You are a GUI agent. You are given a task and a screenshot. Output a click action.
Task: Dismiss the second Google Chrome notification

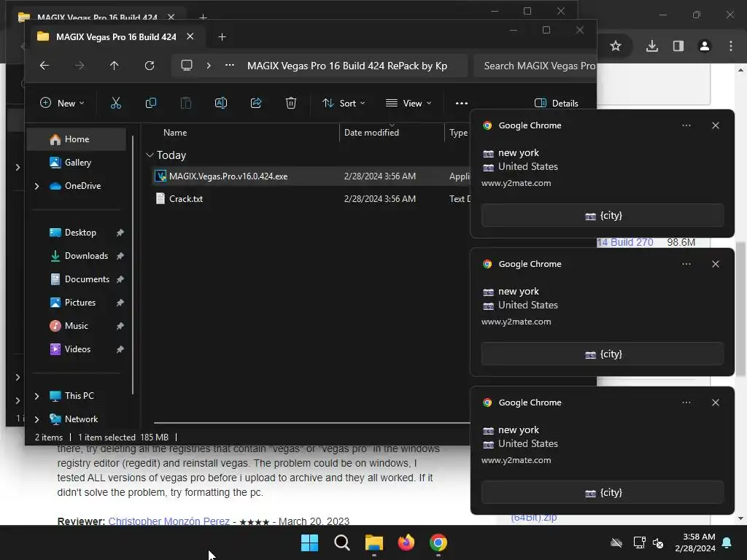click(716, 264)
